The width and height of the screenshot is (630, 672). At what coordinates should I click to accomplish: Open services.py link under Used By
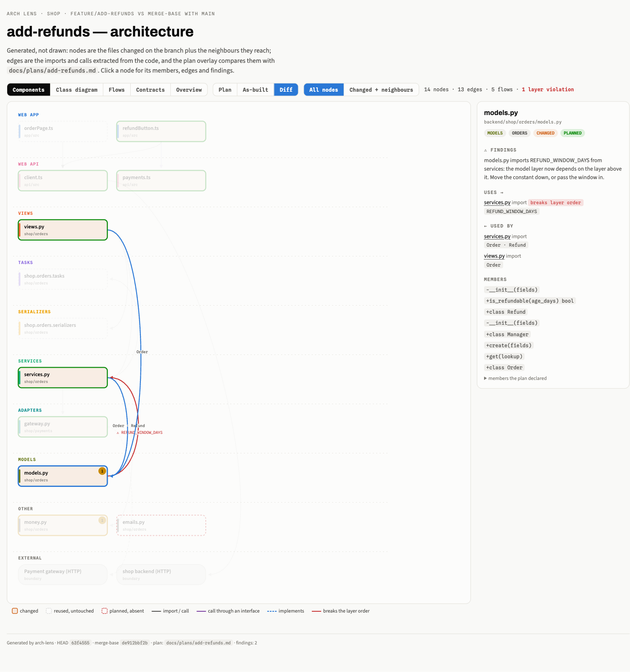coord(497,236)
